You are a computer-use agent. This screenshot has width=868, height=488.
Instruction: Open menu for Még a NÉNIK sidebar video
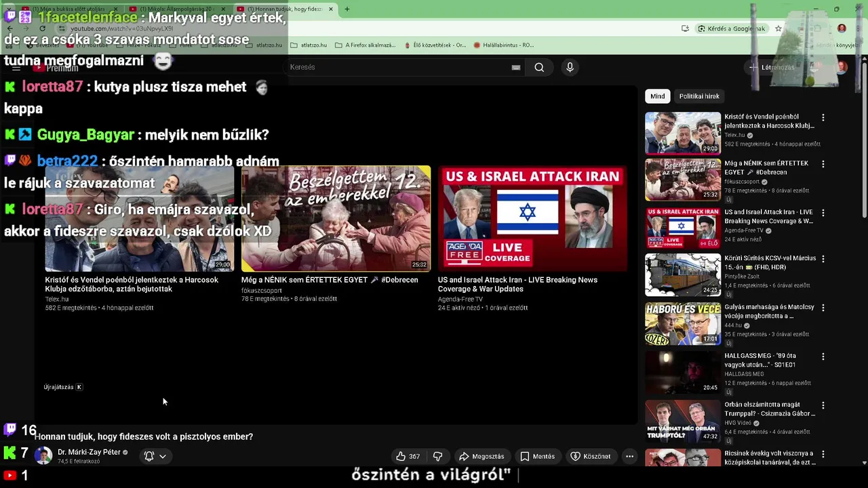pyautogui.click(x=823, y=164)
